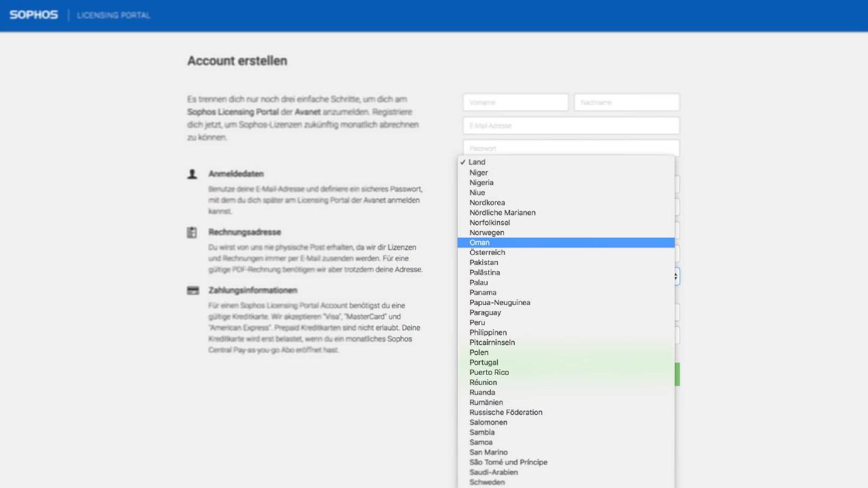Click the Sophos logo in header
The image size is (868, 488).
34,15
